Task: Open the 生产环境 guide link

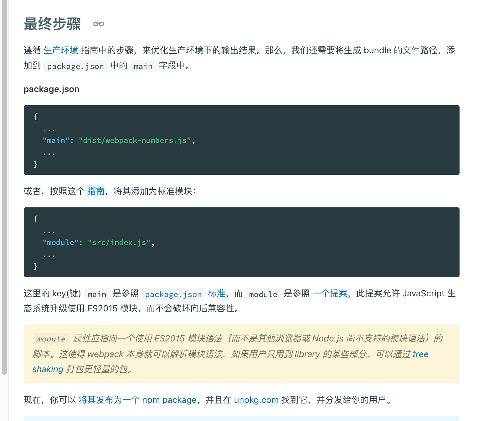Action: pos(61,50)
